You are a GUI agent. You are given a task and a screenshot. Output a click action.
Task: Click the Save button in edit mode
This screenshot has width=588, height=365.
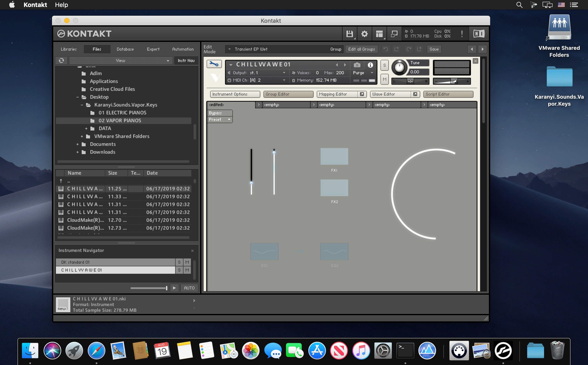[x=434, y=49]
